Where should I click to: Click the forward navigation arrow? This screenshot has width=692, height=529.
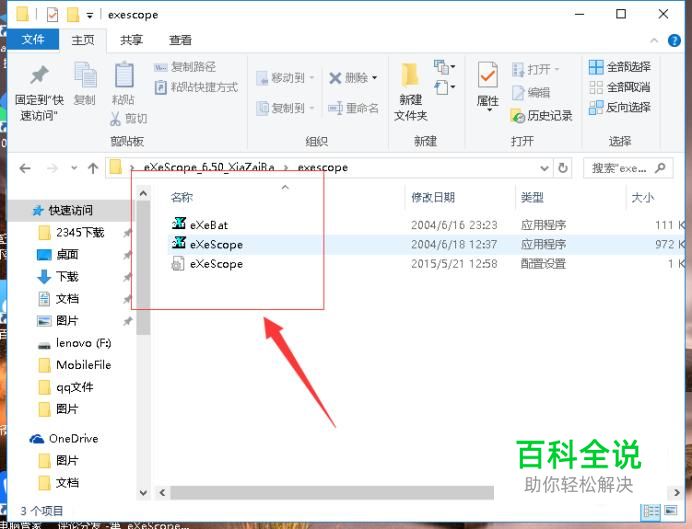52,168
